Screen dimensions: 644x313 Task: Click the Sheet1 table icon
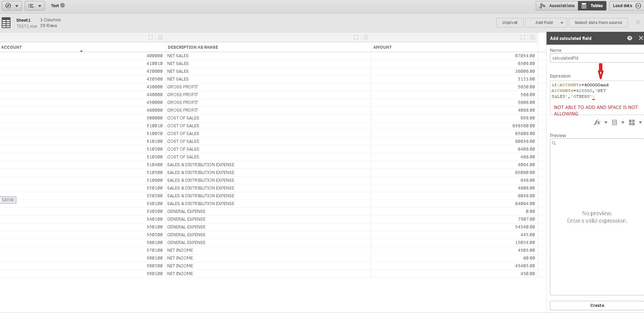(x=6, y=23)
